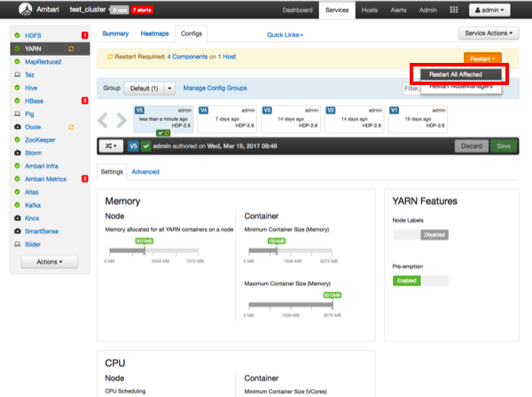Click Atlas green status icon

tap(18, 192)
